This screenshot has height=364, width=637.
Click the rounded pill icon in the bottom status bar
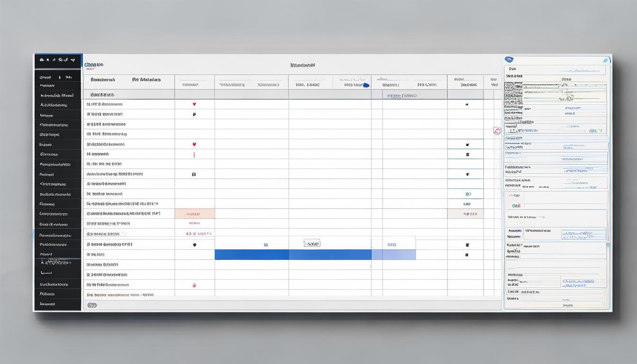(x=92, y=305)
